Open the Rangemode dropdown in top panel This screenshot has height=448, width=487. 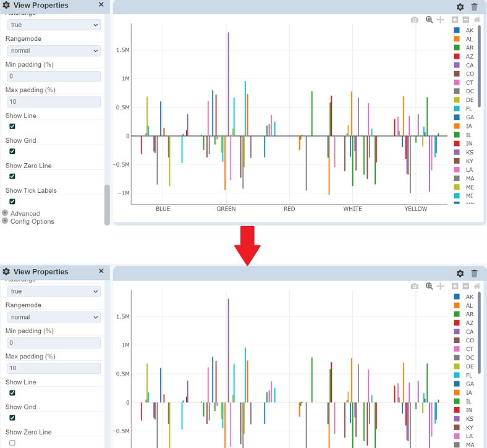point(53,51)
